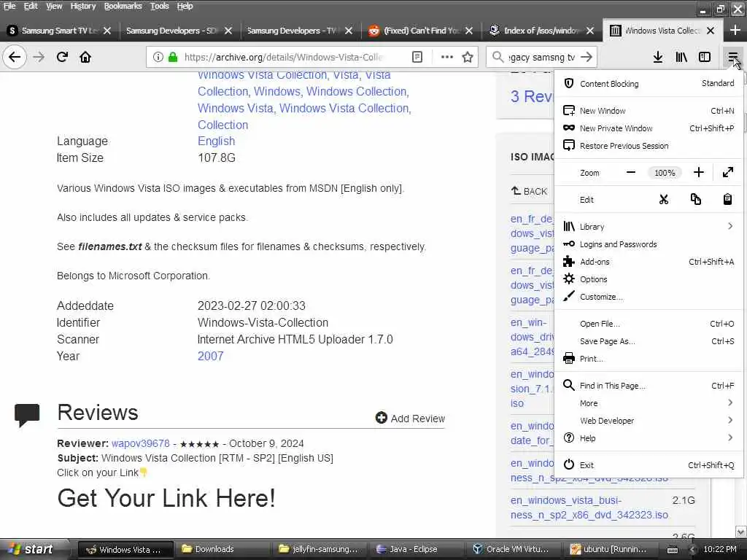Open Add-ons from the menu
Image resolution: width=747 pixels, height=560 pixels.
click(x=649, y=262)
